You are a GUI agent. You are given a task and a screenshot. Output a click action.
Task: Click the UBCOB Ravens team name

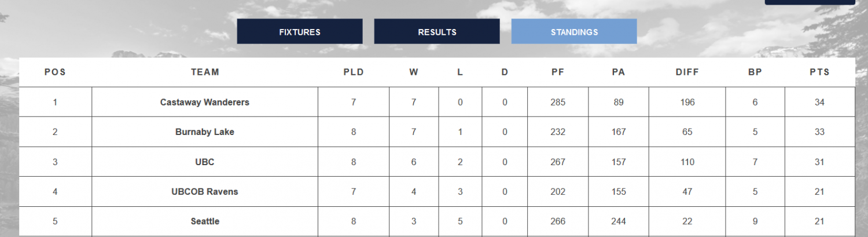pos(205,192)
